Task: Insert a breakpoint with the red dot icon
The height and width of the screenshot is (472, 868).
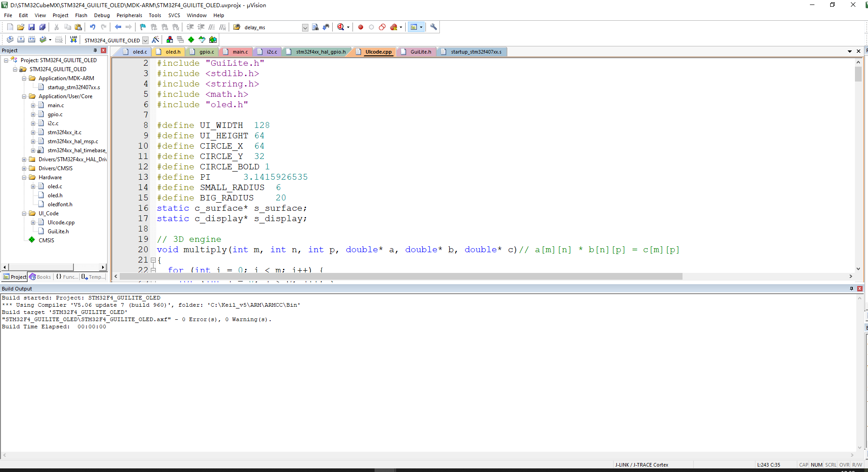Action: [360, 27]
